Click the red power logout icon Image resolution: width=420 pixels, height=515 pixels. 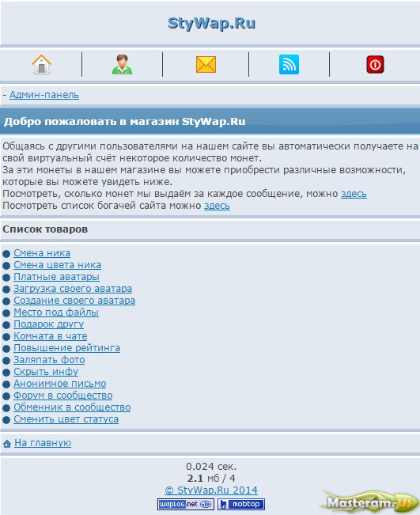click(x=375, y=64)
